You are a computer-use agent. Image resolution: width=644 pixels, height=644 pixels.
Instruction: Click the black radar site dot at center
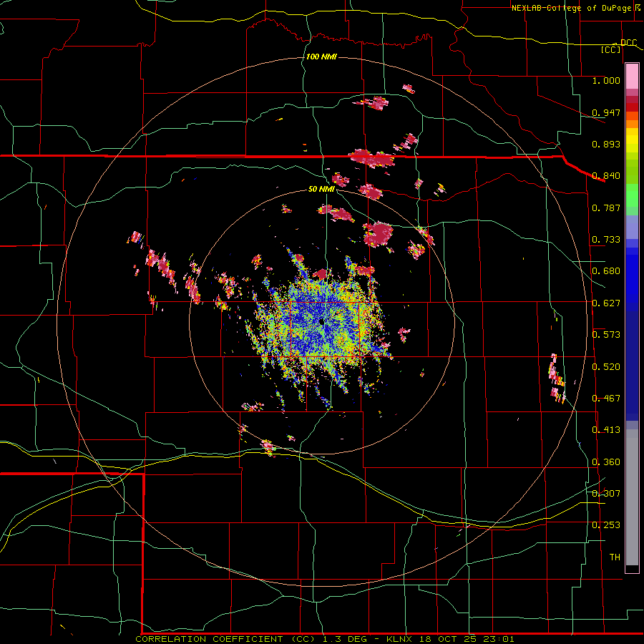tap(322, 322)
